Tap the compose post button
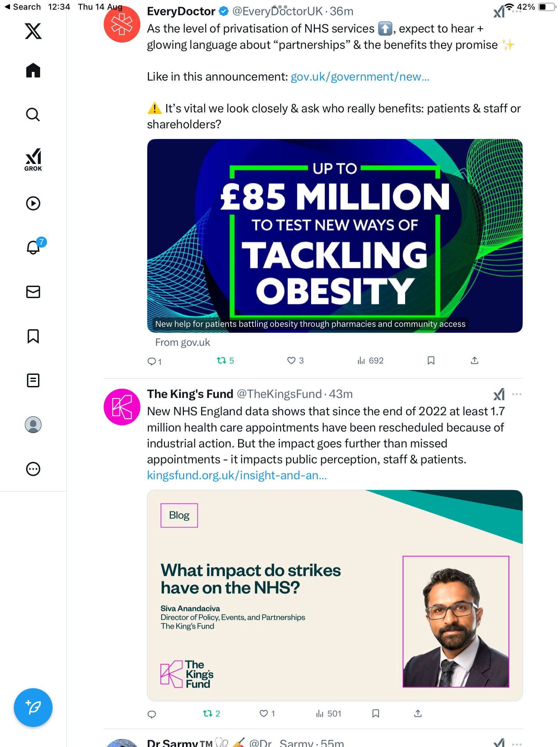Viewport: 560px width, 747px height. pyautogui.click(x=33, y=708)
